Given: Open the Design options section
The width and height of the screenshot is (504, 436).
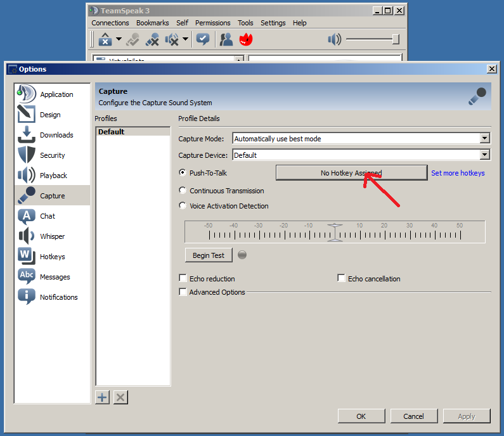Looking at the screenshot, I should [x=52, y=114].
